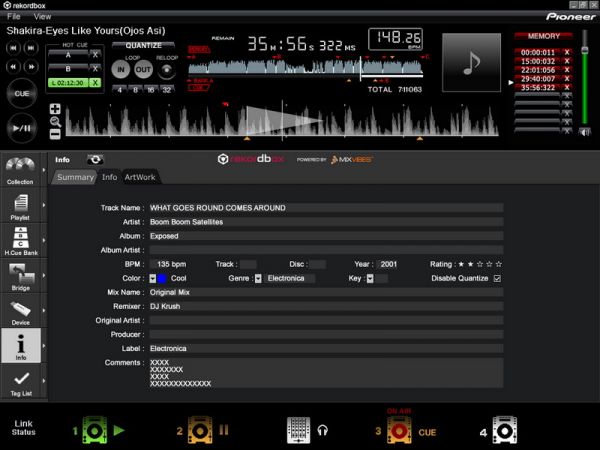Click the previous track button
The image size is (600, 450).
(x=13, y=48)
